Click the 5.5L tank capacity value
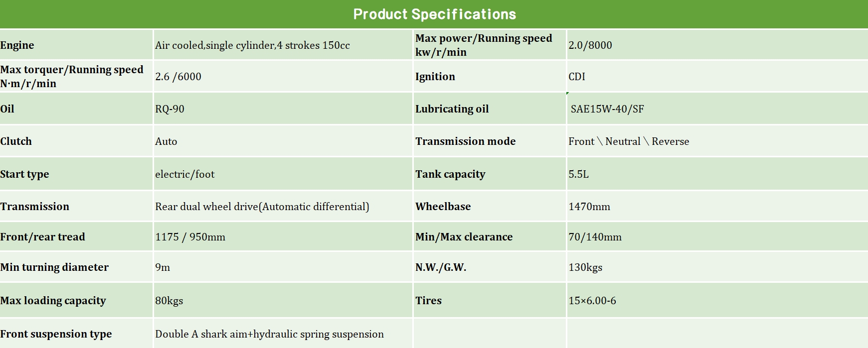This screenshot has height=348, width=868. (578, 174)
